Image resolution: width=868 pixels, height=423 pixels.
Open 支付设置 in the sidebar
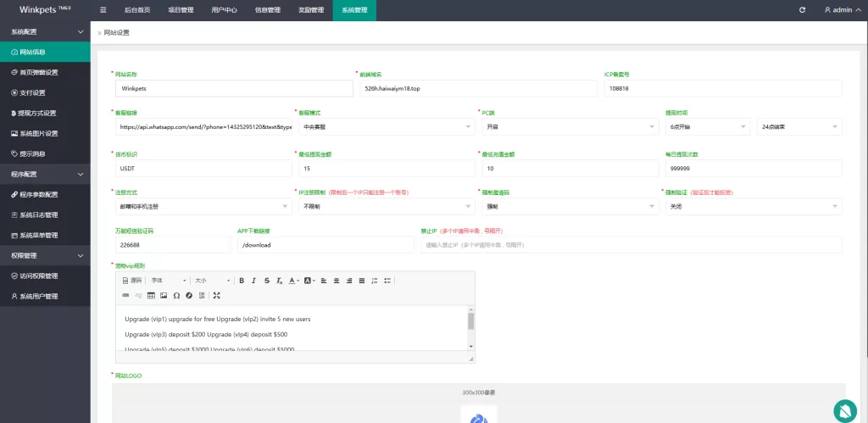pyautogui.click(x=45, y=93)
